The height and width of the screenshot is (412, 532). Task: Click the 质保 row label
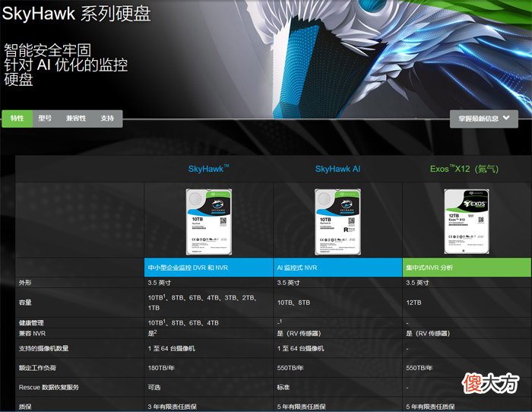pos(25,407)
